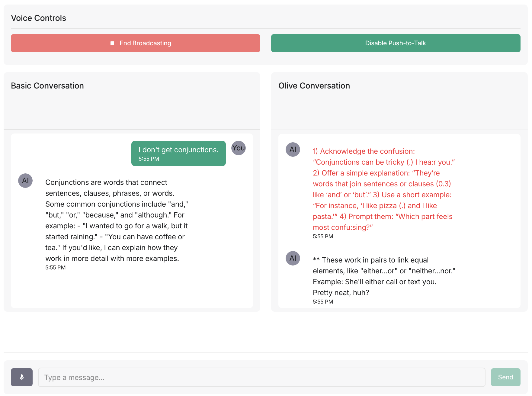Click the 5:55 PM timestamp under the green bubble
532x396 pixels.
click(149, 159)
